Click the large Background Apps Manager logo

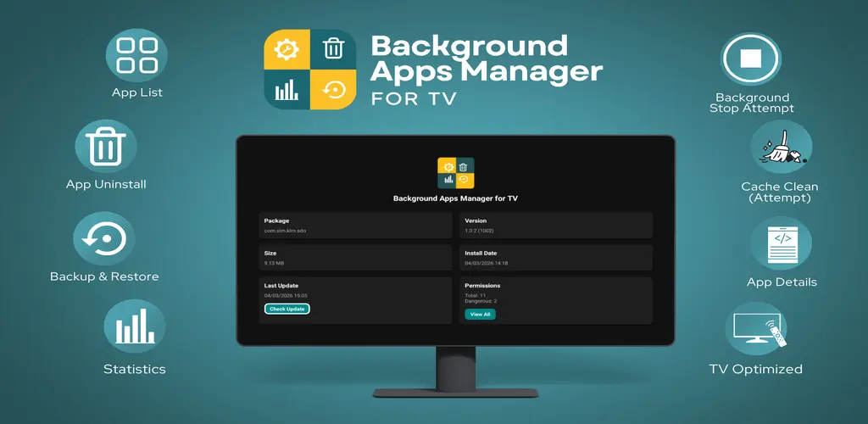(x=310, y=70)
